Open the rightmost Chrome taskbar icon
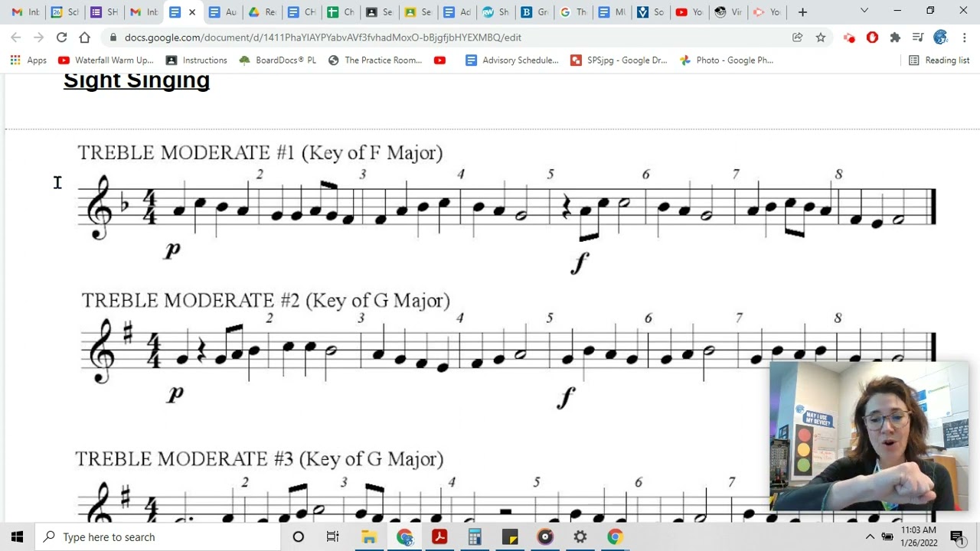This screenshot has width=980, height=551. coord(615,536)
